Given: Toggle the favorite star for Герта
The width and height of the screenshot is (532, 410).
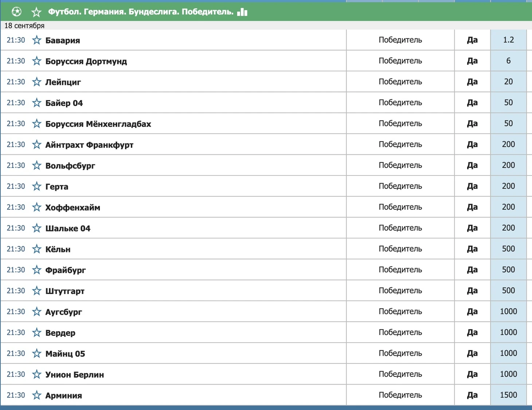Looking at the screenshot, I should 37,186.
